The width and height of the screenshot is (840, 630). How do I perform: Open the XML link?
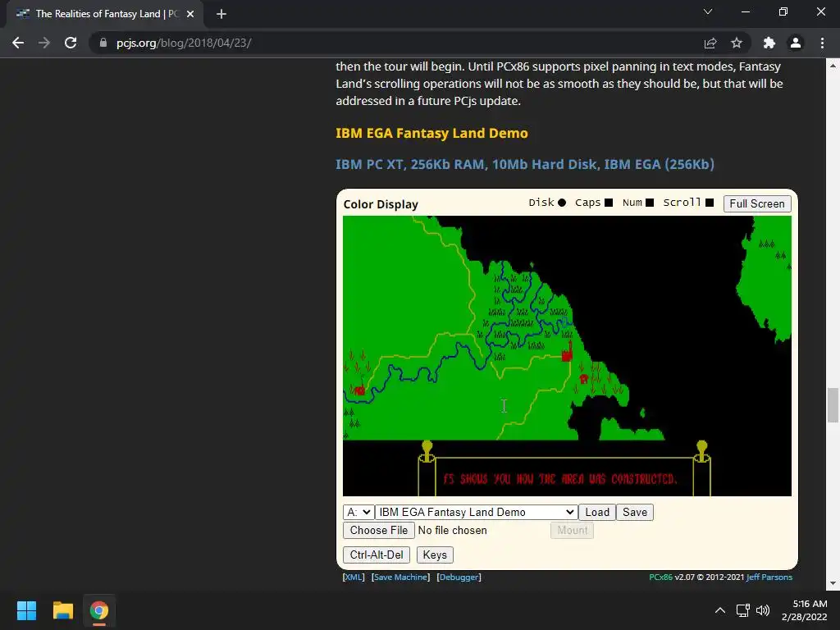point(354,577)
